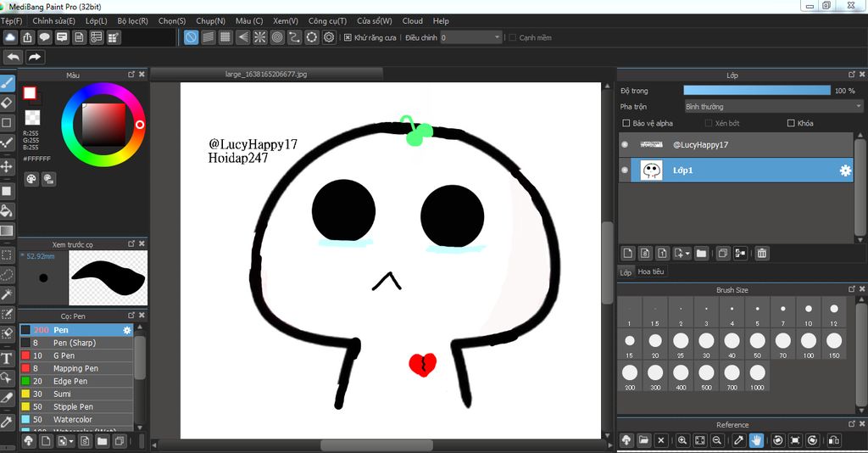Toggle the Cạnh mềm checkbox
This screenshot has height=453, width=868.
[513, 37]
